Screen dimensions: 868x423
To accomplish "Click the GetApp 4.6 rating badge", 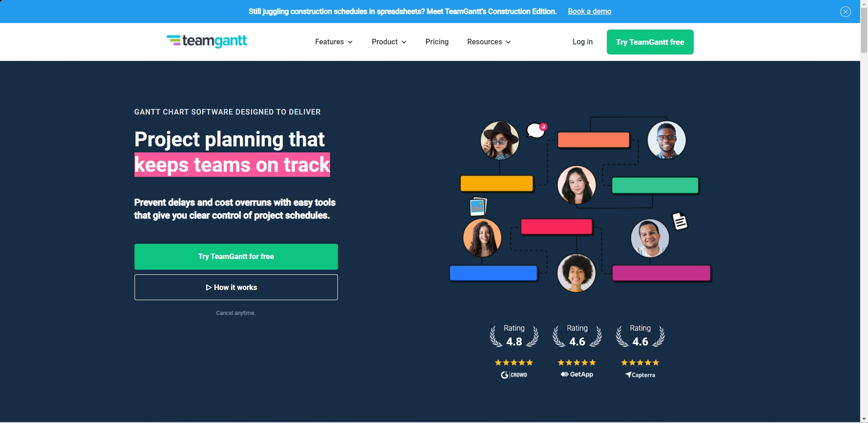I will coord(577,336).
